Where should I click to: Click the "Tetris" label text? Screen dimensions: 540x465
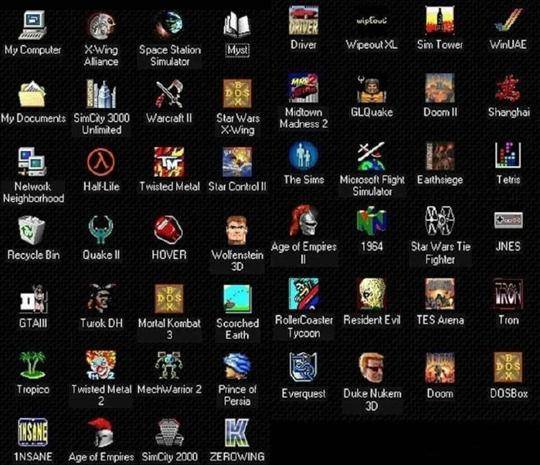pos(508,179)
